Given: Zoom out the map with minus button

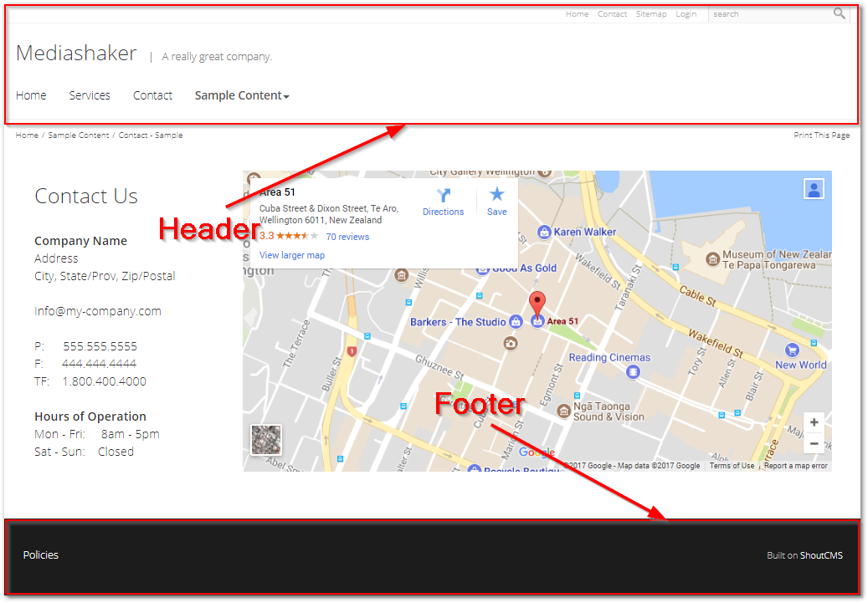Looking at the screenshot, I should coord(814,443).
